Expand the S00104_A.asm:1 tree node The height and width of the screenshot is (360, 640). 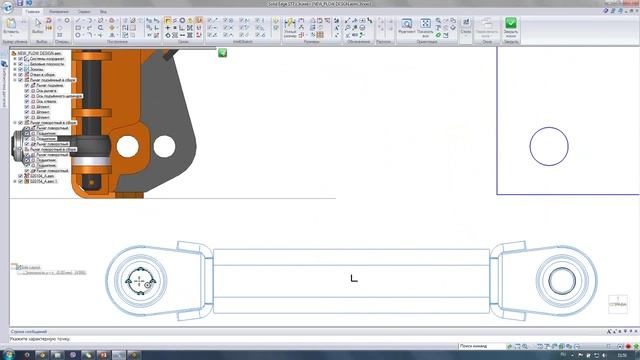point(15,181)
